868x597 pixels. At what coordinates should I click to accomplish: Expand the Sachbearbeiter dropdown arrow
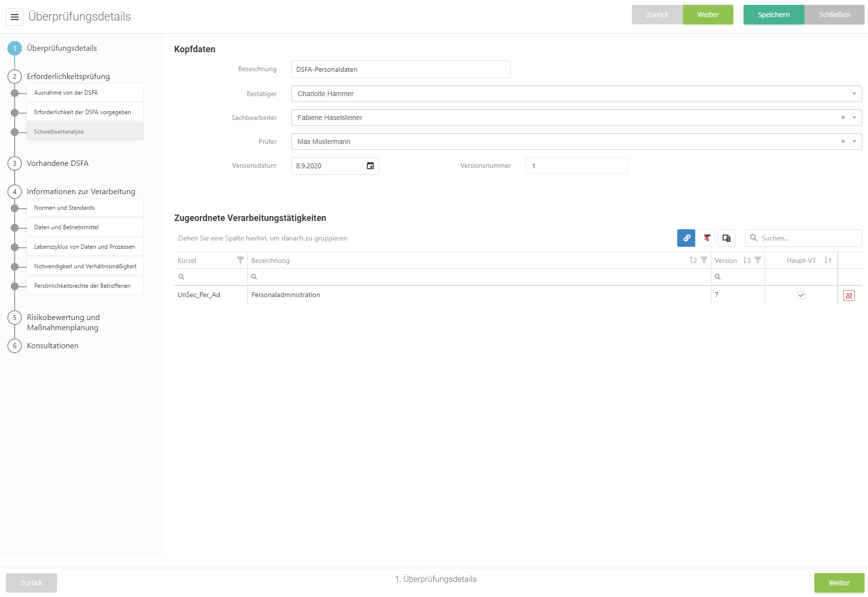coord(854,118)
